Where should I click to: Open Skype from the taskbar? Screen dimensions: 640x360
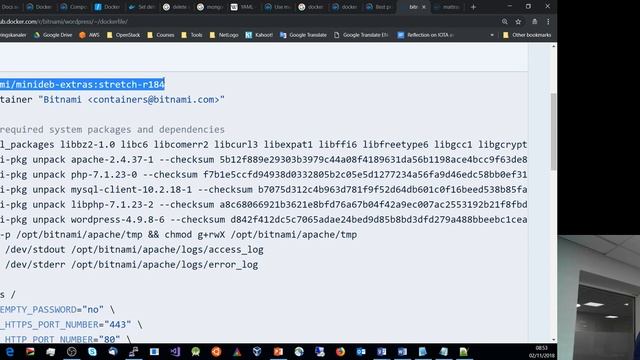[x=92, y=351]
